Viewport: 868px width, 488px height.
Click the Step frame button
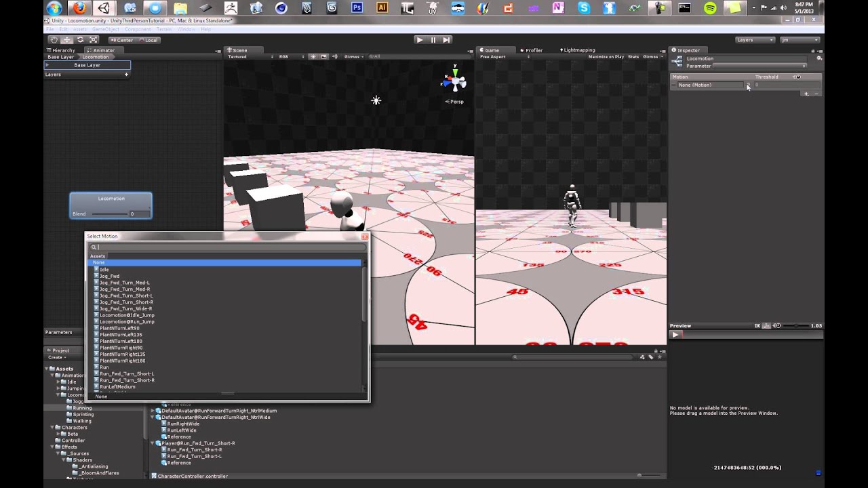tap(446, 40)
